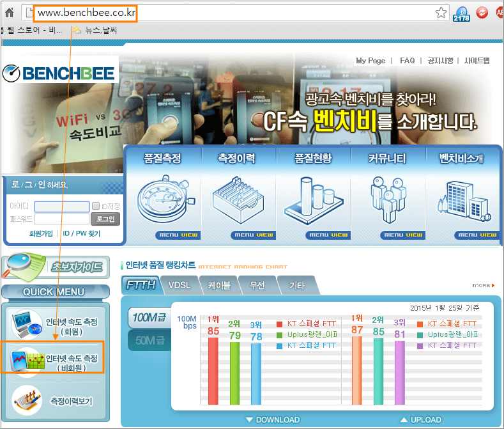504x429 pixels.
Task: Open the 벤치비소개 building icon
Action: pos(464,201)
